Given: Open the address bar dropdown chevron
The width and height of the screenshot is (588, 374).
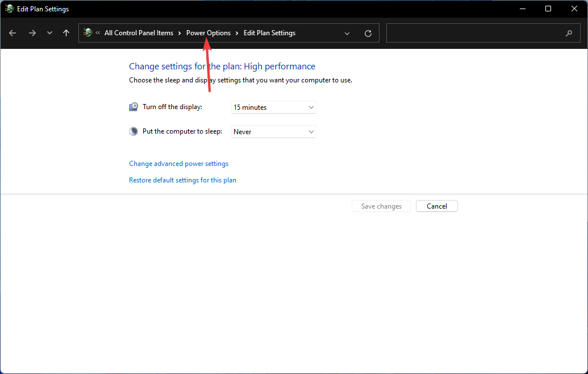Looking at the screenshot, I should click(347, 33).
